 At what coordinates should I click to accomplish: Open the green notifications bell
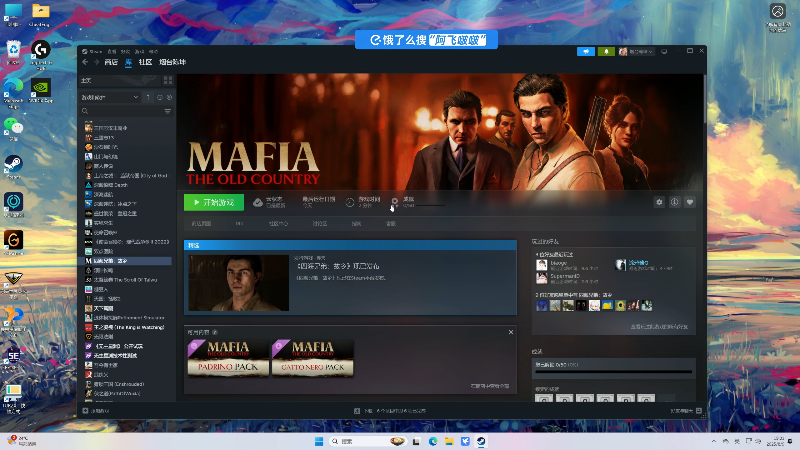click(606, 52)
